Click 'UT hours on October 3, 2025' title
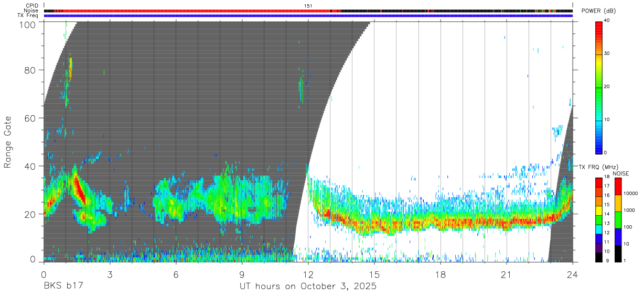The image size is (644, 297). coord(308,287)
